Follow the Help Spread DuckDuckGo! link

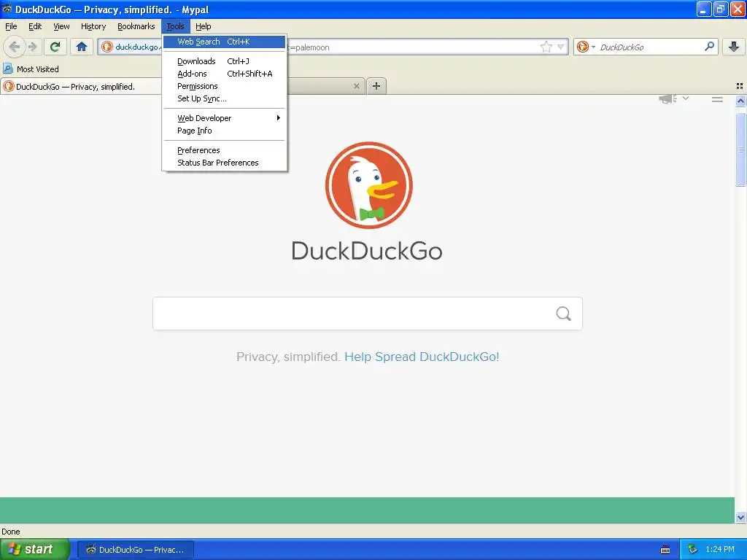pyautogui.click(x=422, y=357)
